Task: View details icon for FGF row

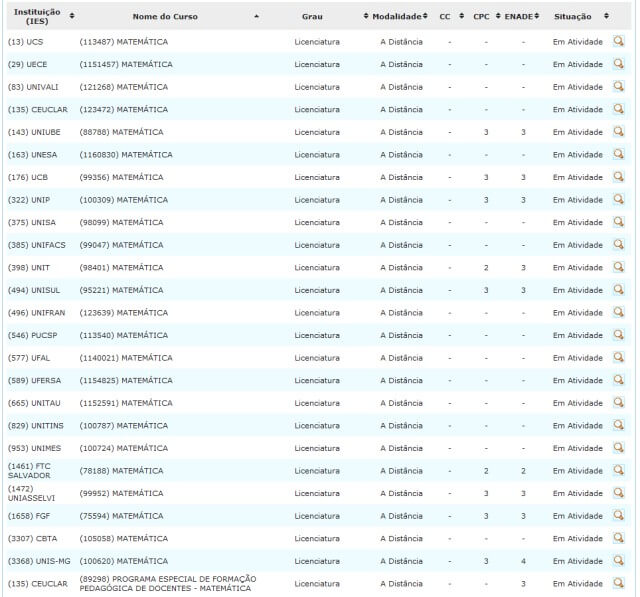Action: click(x=618, y=515)
